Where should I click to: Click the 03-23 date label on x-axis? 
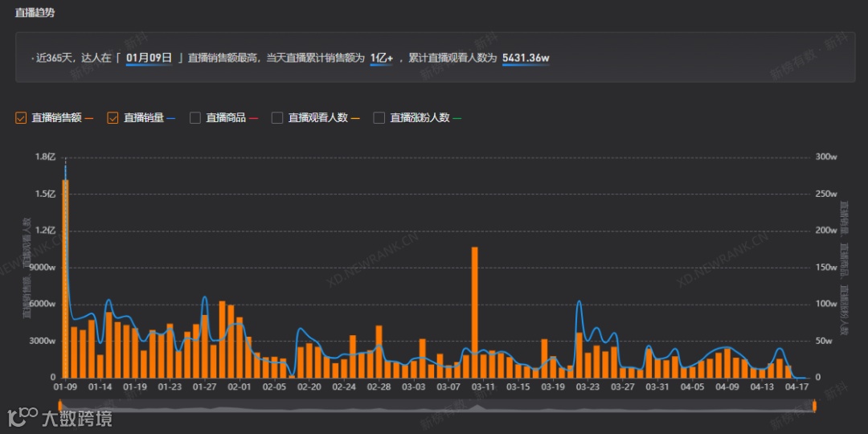[588, 387]
